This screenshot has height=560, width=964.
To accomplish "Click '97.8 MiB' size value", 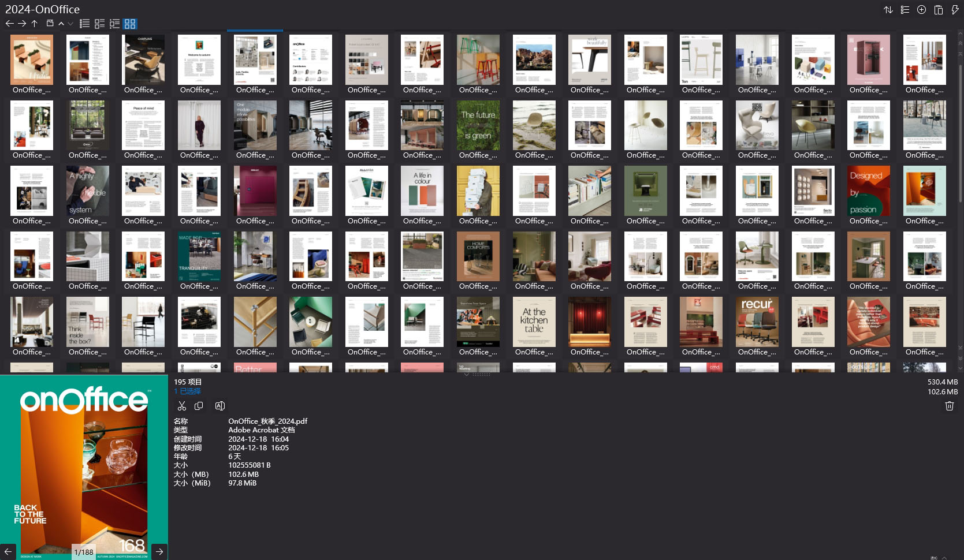I will click(242, 483).
